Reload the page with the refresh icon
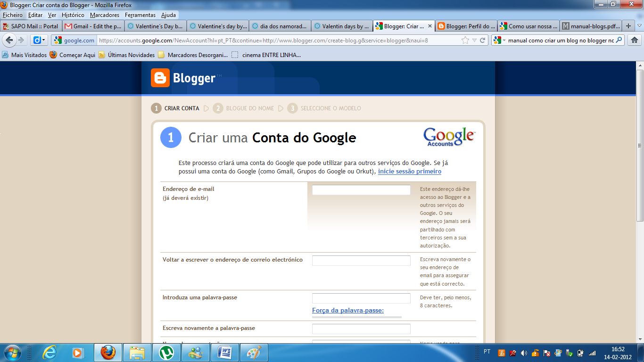644x362 pixels. (483, 40)
